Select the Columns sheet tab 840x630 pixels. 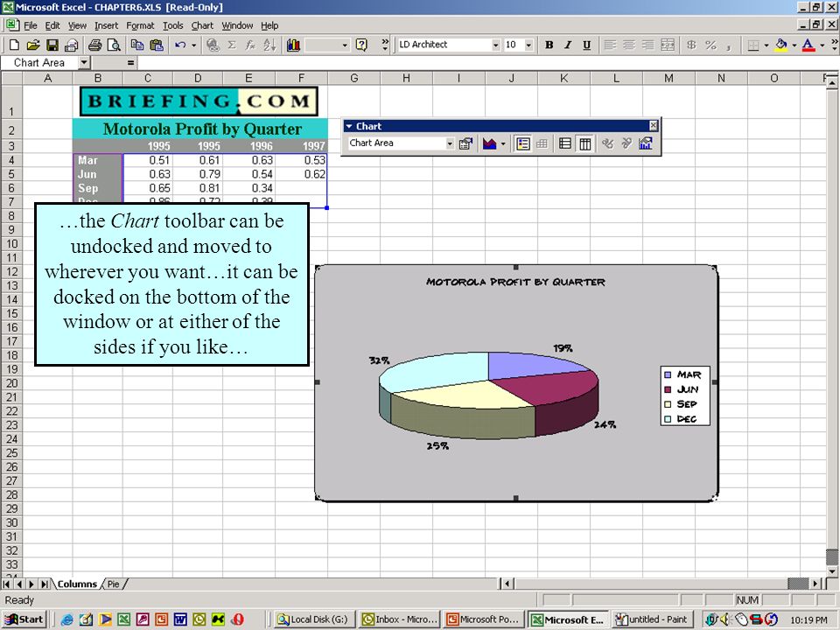77,584
